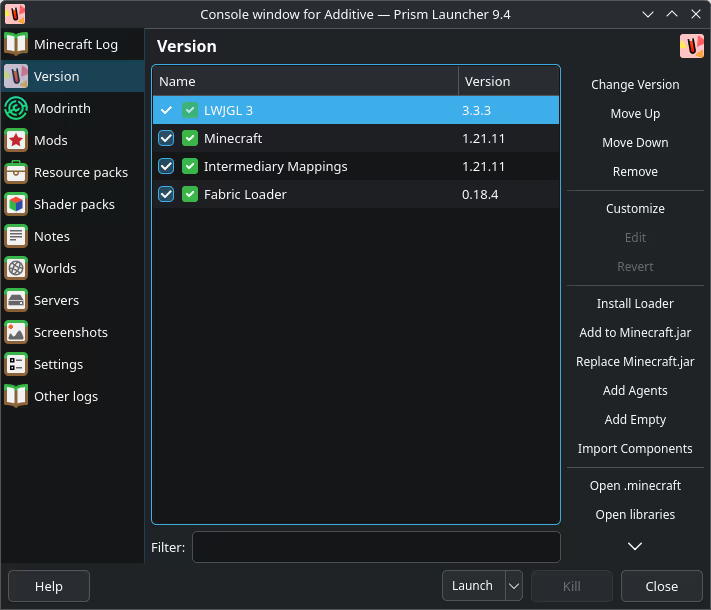Toggle the Intermediary Mappings checkbox

pyautogui.click(x=166, y=166)
